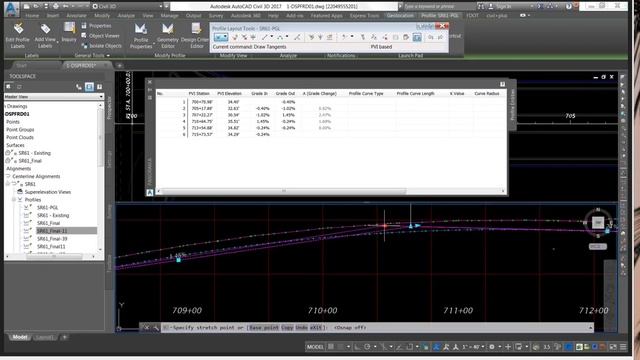
Task: Collapse the SR61 alignment node
Action: [x=8, y=184]
